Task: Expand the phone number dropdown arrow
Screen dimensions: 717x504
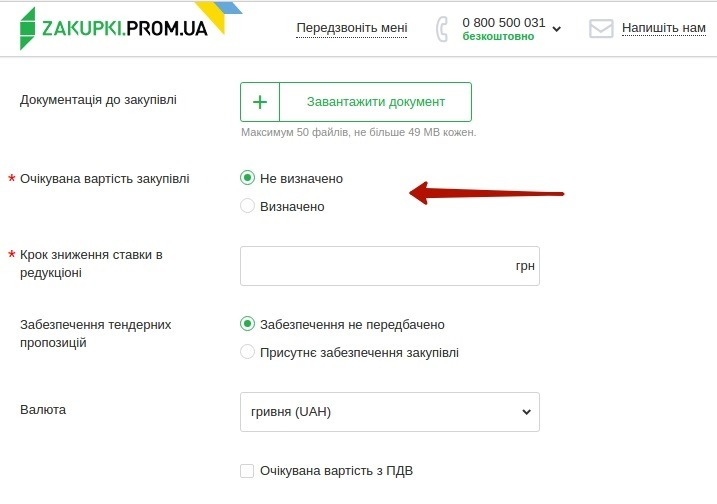Action: 557,29
